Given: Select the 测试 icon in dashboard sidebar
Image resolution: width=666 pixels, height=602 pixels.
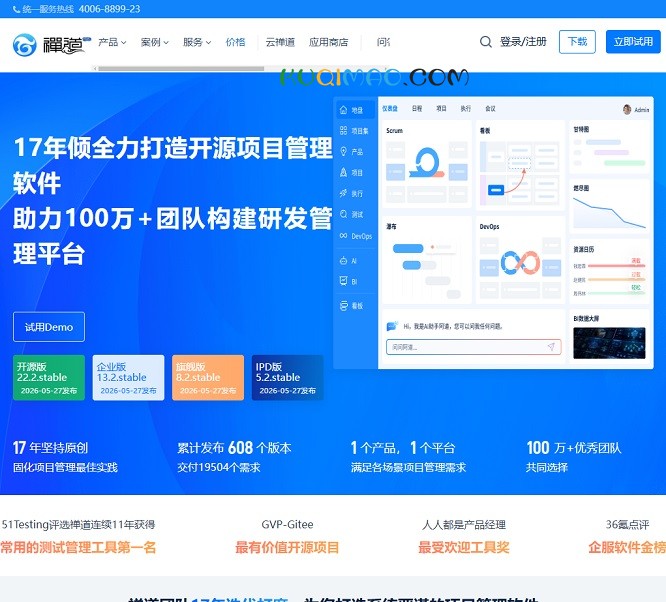Looking at the screenshot, I should [344, 214].
